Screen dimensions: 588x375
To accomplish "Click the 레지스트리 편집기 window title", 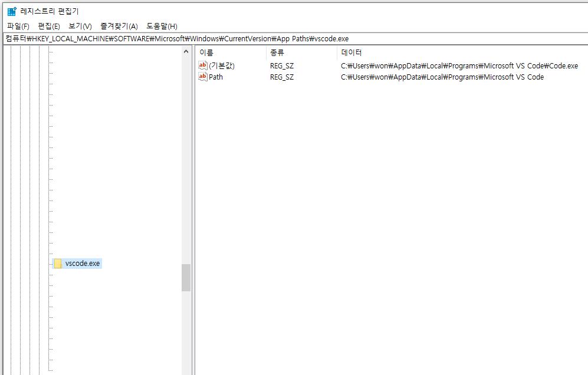I will coord(50,11).
